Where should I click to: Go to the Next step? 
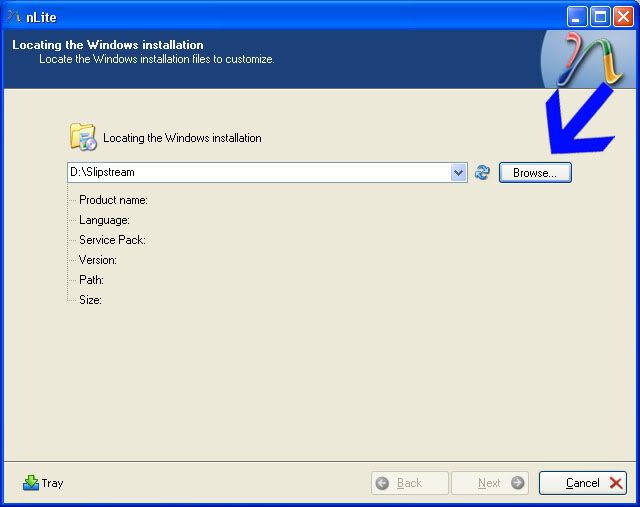pyautogui.click(x=490, y=483)
